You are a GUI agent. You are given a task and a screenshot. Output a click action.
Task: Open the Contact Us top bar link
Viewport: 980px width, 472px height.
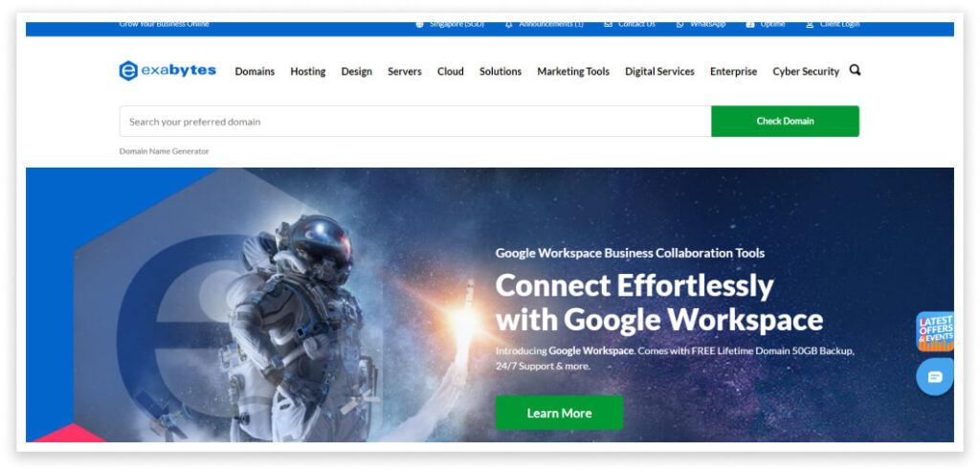630,24
